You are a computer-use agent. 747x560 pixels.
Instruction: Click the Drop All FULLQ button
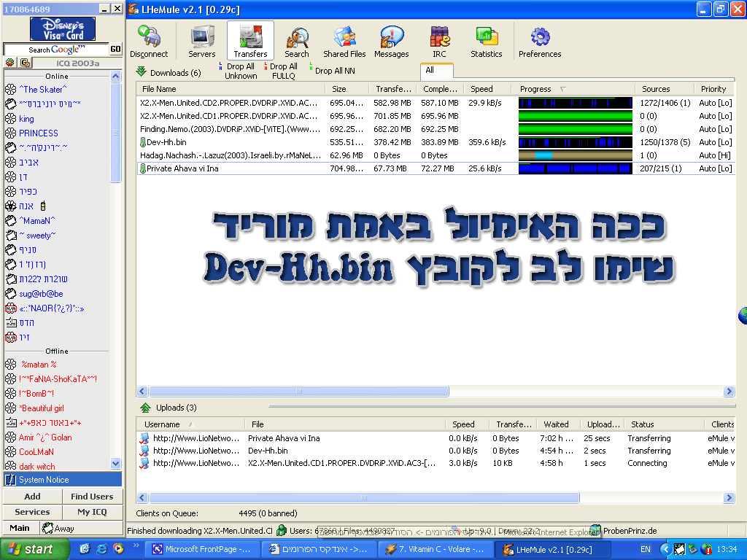[x=281, y=71]
